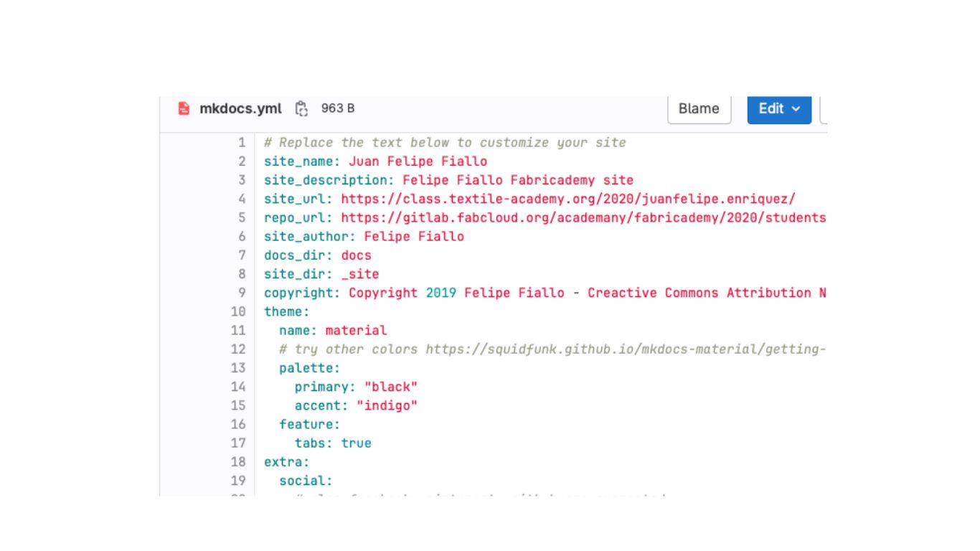
Task: Click the 'Copyright 2019 Felipe Fiallo' value
Action: tap(456, 293)
